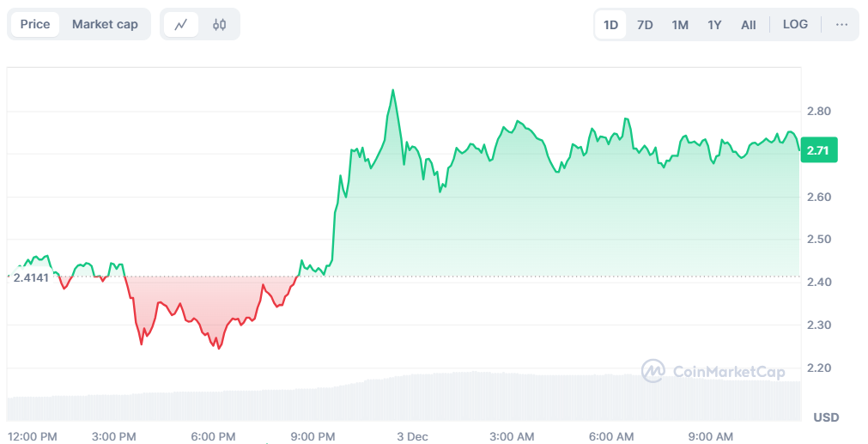Select the All time range
The width and height of the screenshot is (868, 444).
[749, 25]
